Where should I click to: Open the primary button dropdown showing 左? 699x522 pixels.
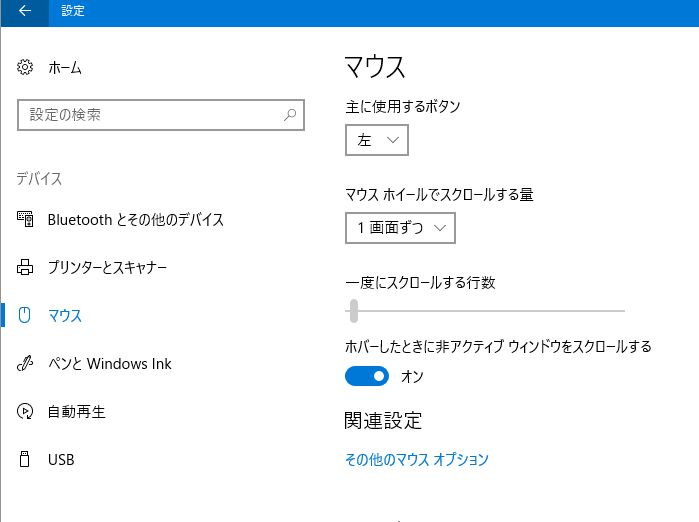pos(377,140)
